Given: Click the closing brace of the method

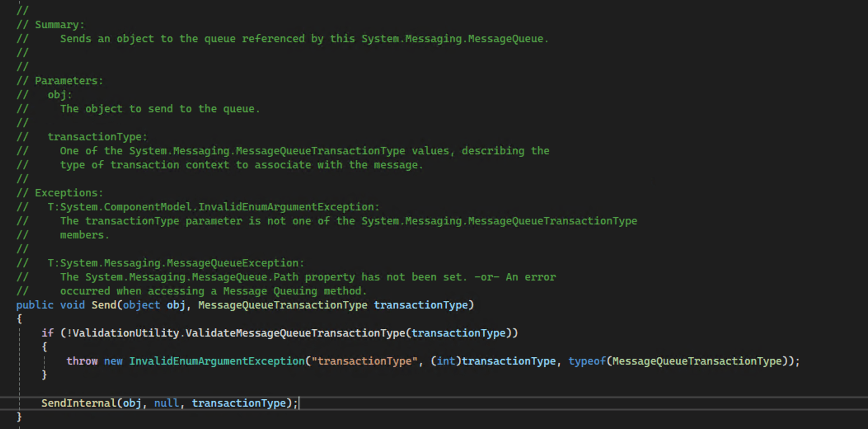Looking at the screenshot, I should click(18, 417).
